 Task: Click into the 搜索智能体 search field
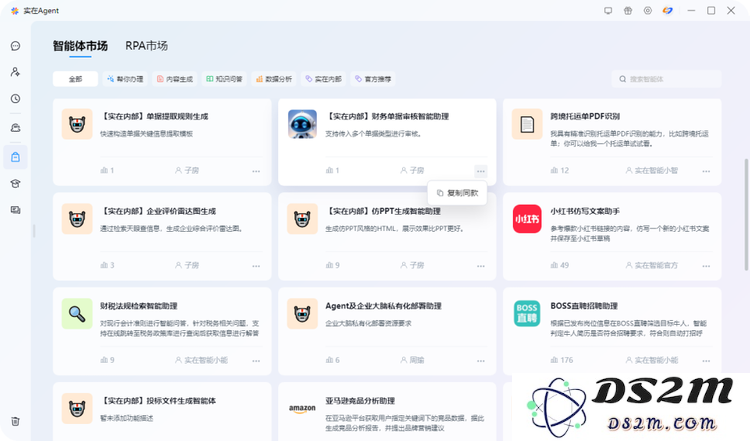666,79
